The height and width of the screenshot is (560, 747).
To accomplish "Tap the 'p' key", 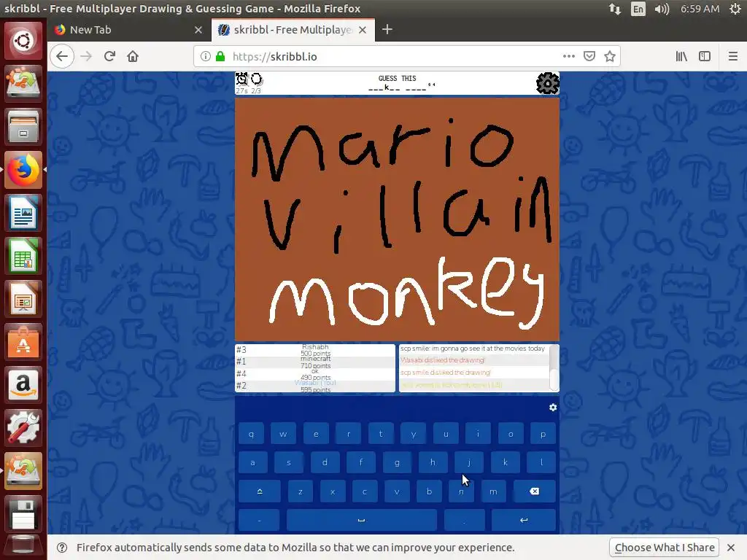I will click(543, 434).
